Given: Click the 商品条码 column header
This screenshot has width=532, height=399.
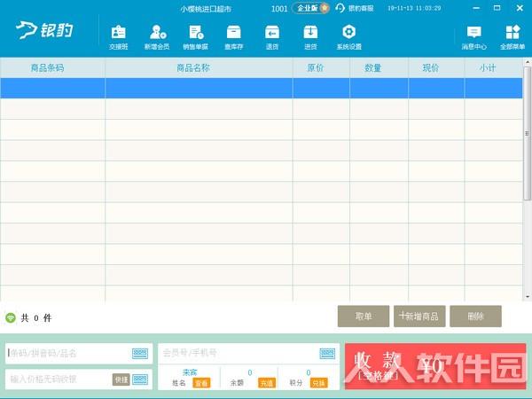Looking at the screenshot, I should tap(52, 68).
